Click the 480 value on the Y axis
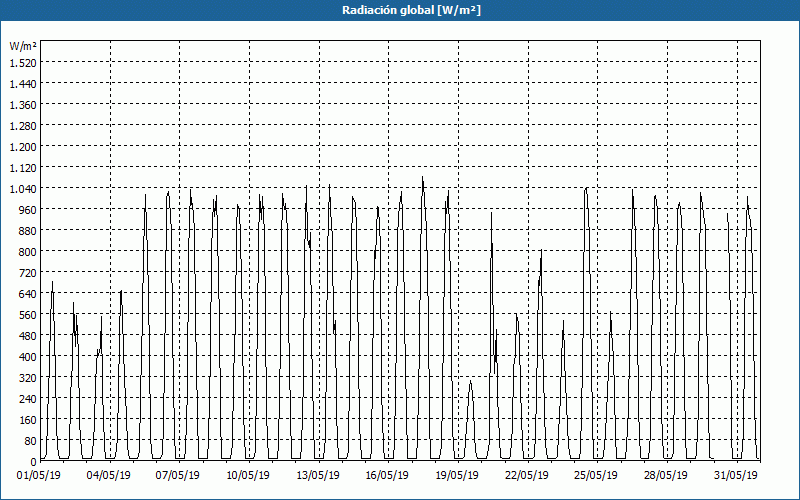This screenshot has width=800, height=500. (28, 336)
